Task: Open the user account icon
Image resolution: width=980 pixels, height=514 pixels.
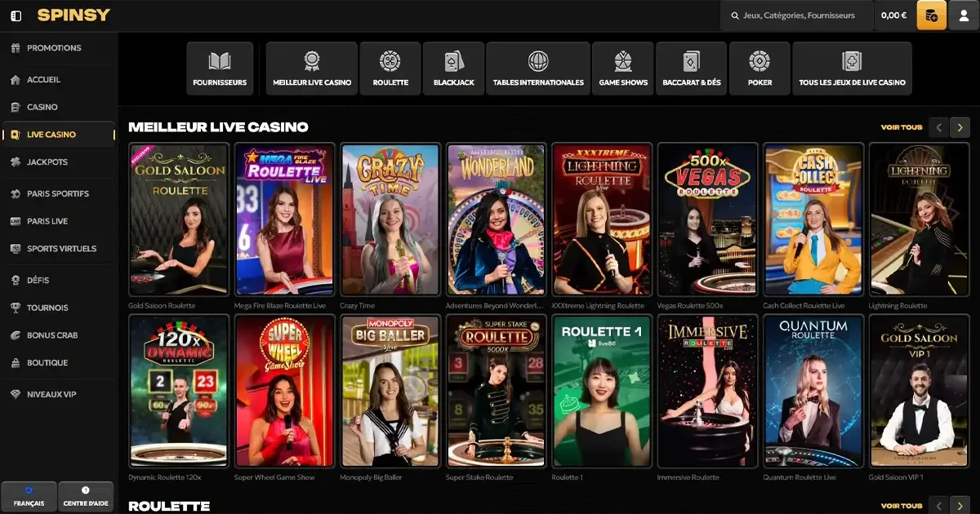Action: coord(964,16)
